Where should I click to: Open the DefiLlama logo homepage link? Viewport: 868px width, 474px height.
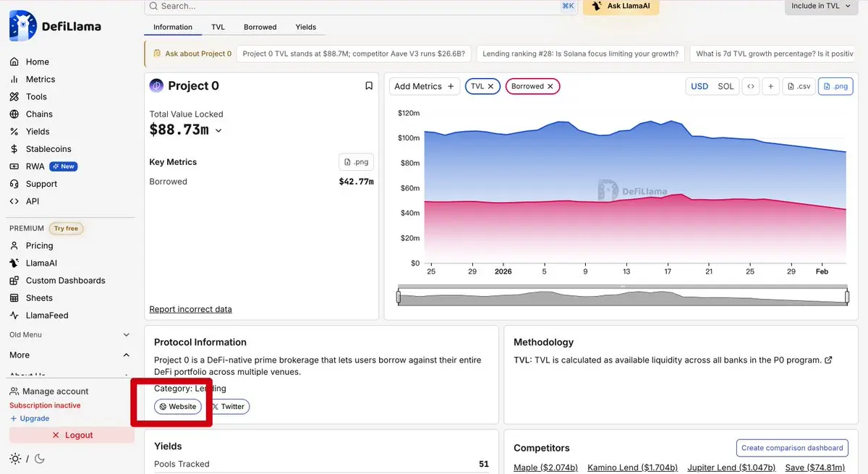[55, 27]
